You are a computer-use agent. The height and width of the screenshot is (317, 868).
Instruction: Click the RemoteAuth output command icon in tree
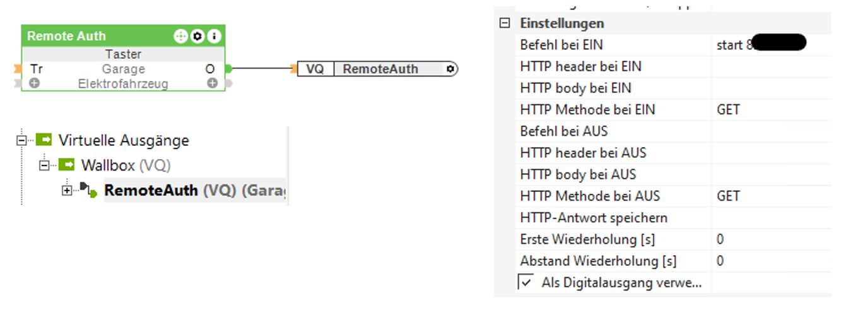(x=88, y=190)
